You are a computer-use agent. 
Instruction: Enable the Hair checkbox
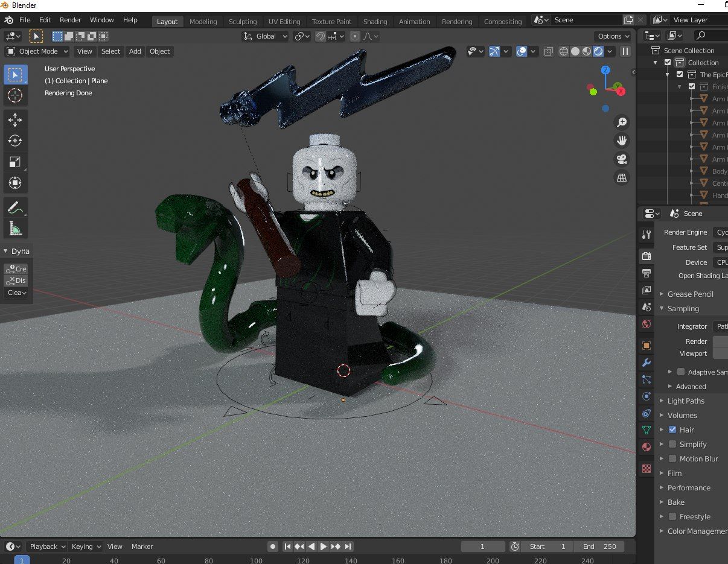672,429
